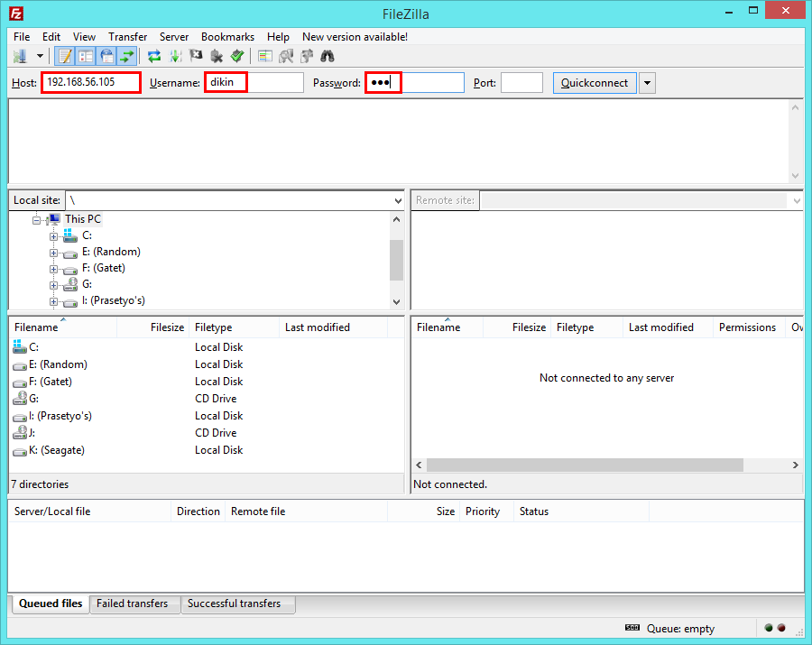Toggle directory comparison icon

pos(286,56)
